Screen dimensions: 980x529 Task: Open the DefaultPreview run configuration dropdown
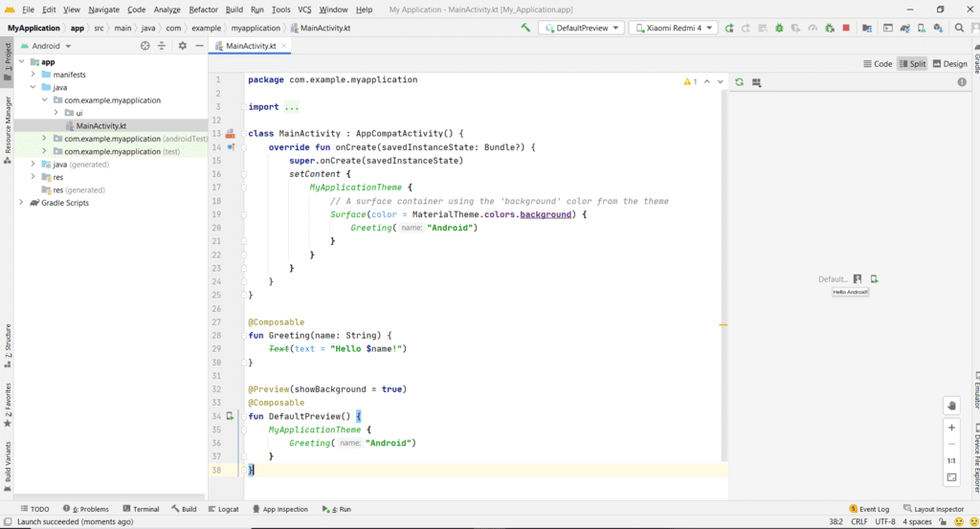581,29
